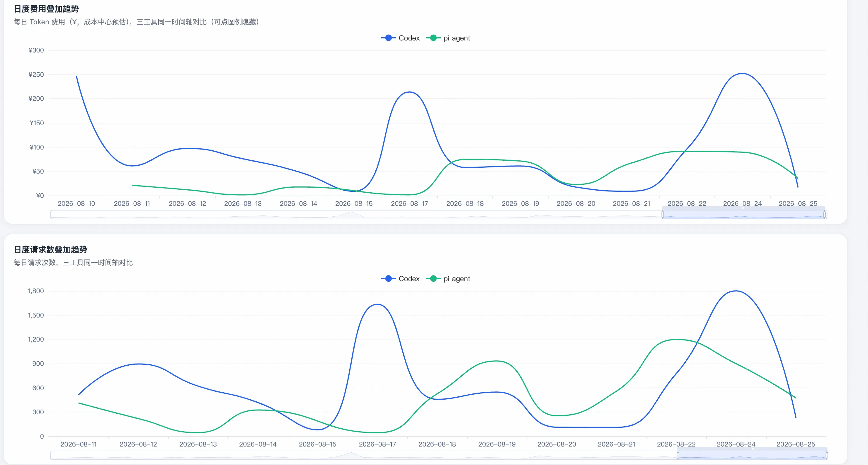Screen dimensions: 868x465
Task: Click the 1,800 axis label in the requests chart
Action: point(36,291)
